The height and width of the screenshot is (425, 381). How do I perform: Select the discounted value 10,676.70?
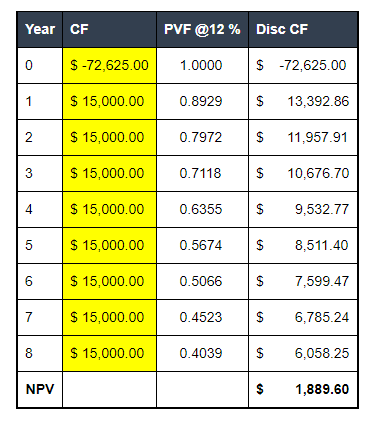coord(318,173)
